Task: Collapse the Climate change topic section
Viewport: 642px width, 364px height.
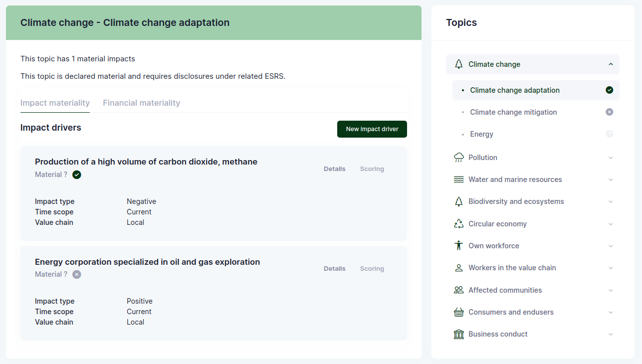Action: pos(611,64)
